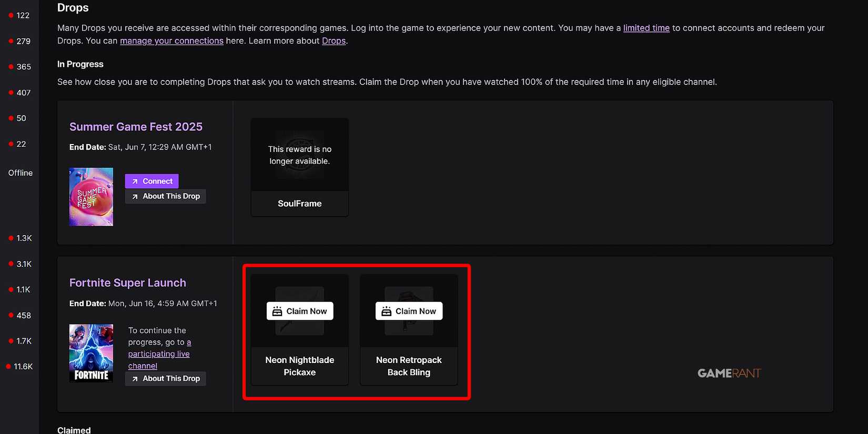868x434 pixels.
Task: Claim the Neon Retropack Back Bling drop
Action: (x=409, y=311)
